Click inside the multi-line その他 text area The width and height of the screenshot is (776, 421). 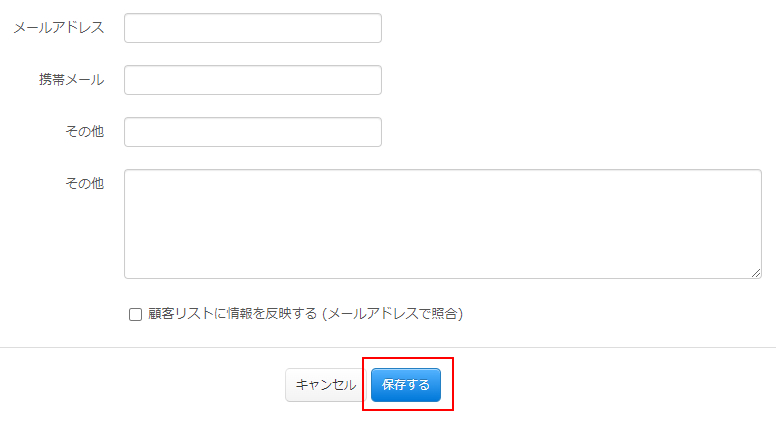(x=442, y=224)
